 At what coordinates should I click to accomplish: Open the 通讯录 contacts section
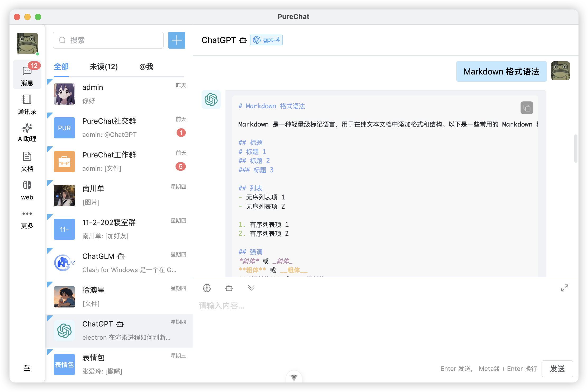(27, 105)
